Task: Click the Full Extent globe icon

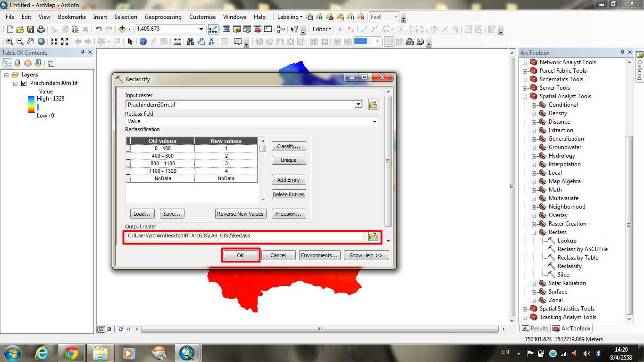Action: pyautogui.click(x=41, y=42)
